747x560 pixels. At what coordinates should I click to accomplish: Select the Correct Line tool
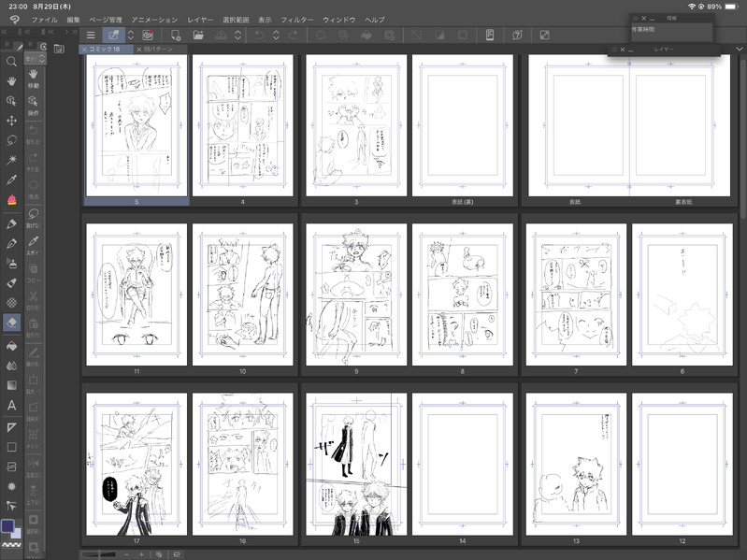11,506
